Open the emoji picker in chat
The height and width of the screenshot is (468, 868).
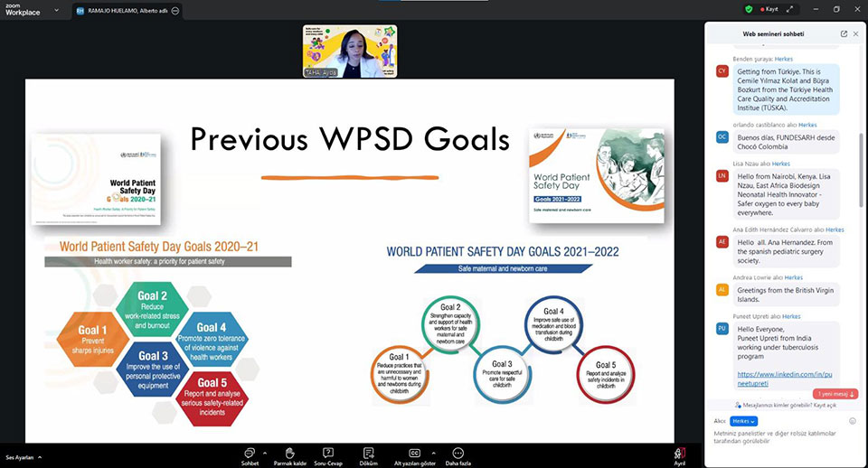853,421
